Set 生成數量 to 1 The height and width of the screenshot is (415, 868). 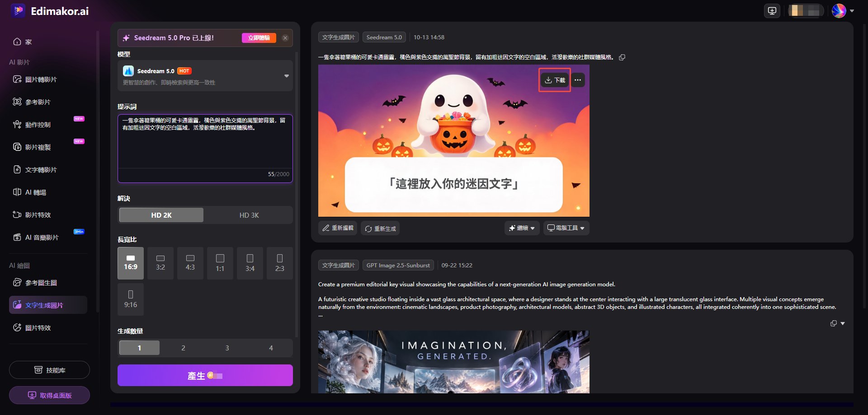coord(139,348)
